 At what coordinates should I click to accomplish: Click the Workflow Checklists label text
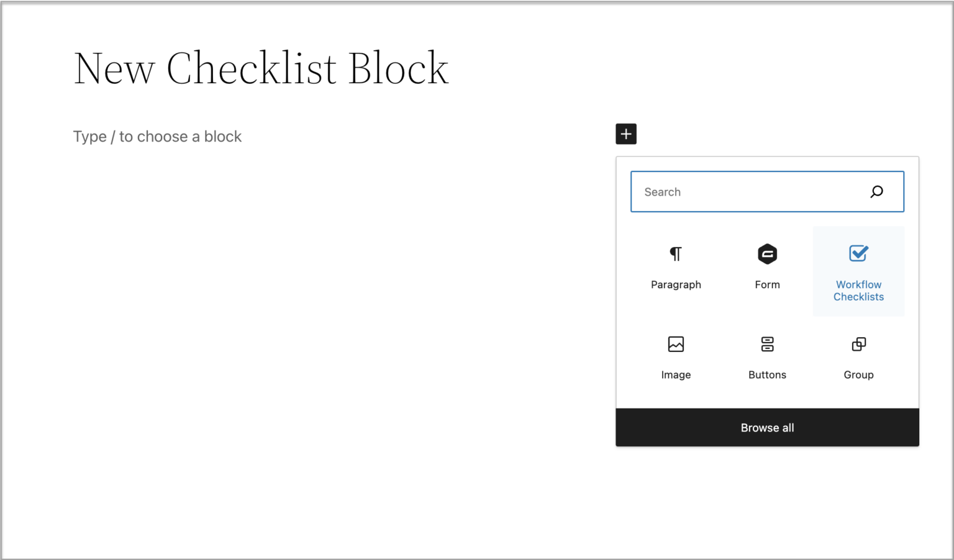(x=858, y=291)
